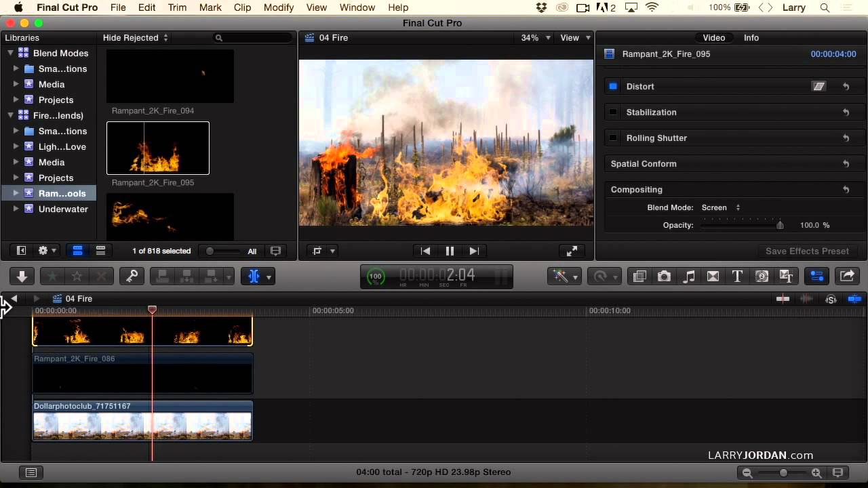Insert the selected clip into storyline

(x=187, y=276)
